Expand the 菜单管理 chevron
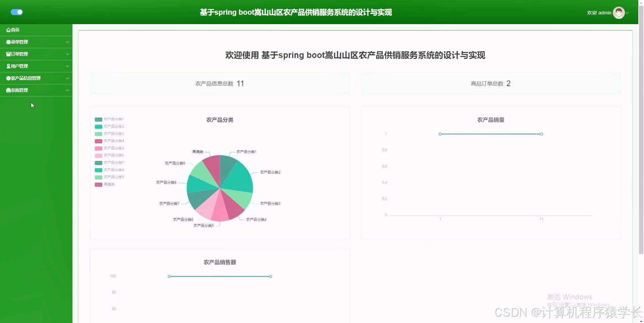644x323 pixels. [x=67, y=42]
